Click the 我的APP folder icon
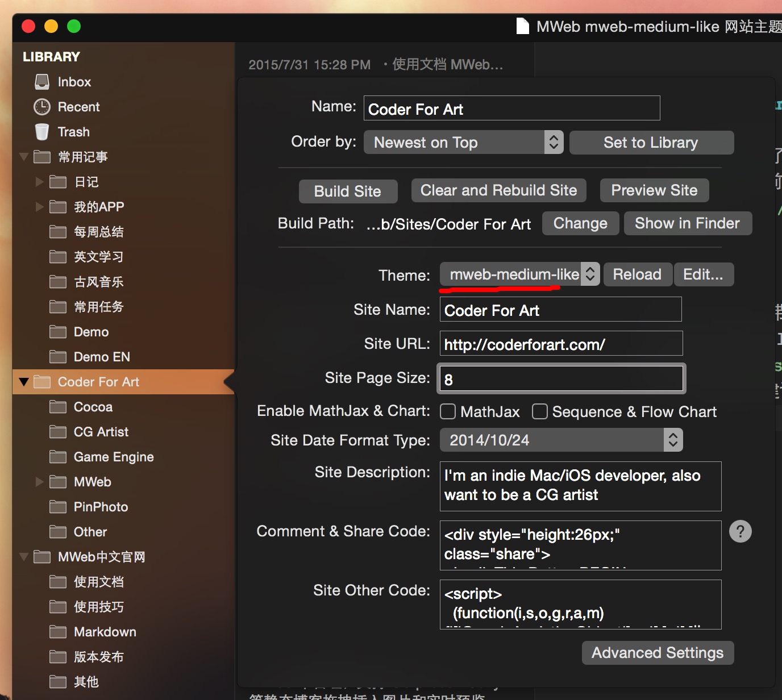The image size is (782, 700). tap(58, 207)
